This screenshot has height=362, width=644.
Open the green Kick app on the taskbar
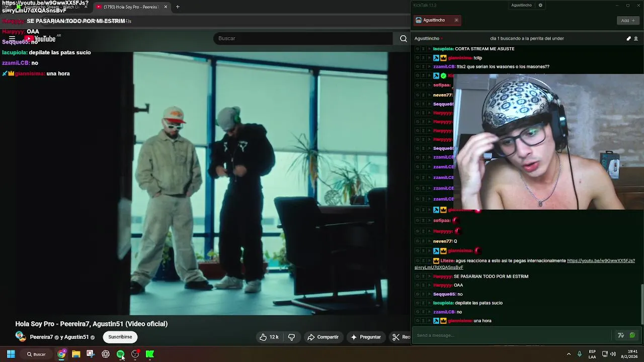coord(150,354)
